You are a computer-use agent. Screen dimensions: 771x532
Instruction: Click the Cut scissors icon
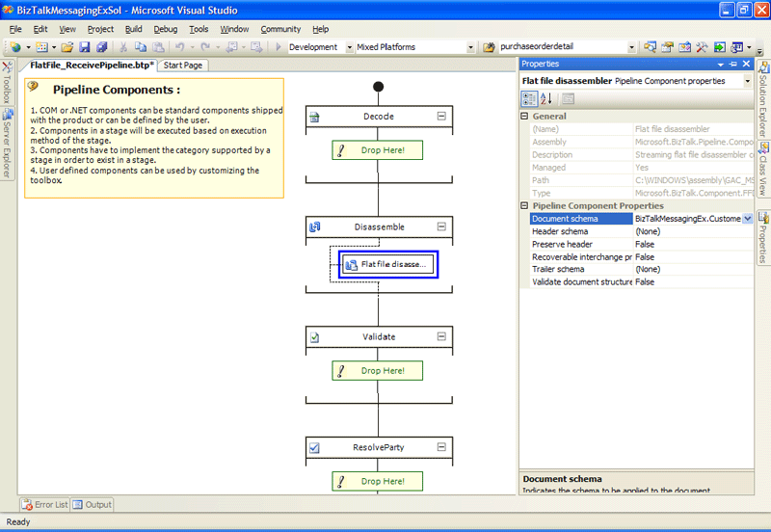point(123,47)
